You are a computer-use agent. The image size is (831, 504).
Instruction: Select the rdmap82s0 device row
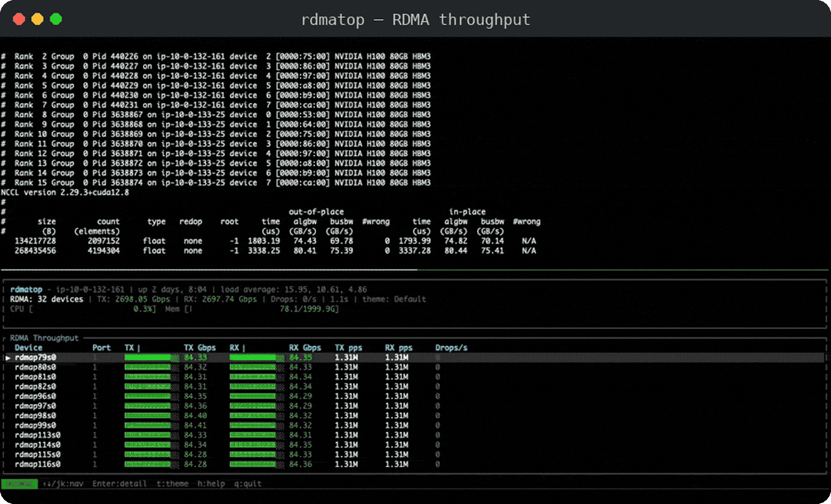point(414,387)
